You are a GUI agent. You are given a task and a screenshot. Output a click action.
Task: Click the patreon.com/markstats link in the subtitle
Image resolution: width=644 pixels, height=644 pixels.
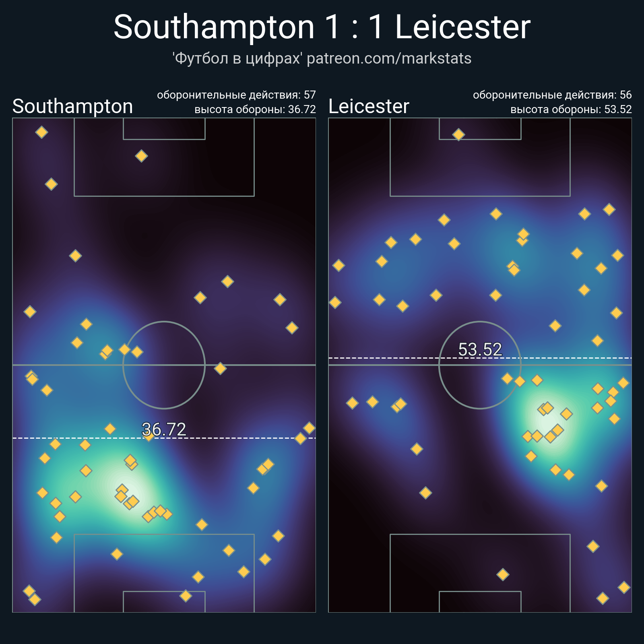coord(389,59)
